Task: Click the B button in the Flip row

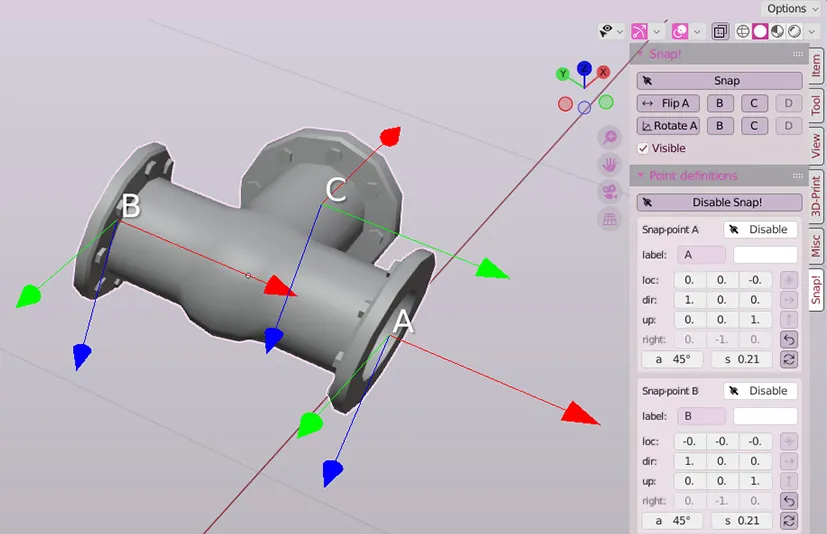Action: click(720, 103)
